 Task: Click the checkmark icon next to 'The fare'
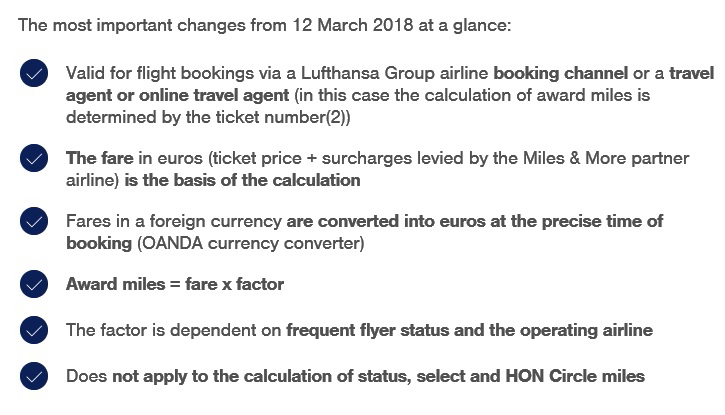pos(34,158)
